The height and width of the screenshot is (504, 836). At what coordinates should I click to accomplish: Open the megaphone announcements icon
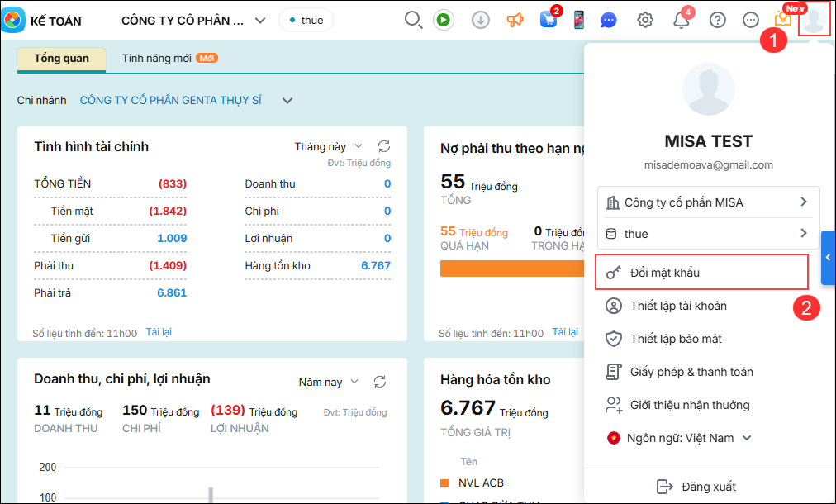[515, 20]
